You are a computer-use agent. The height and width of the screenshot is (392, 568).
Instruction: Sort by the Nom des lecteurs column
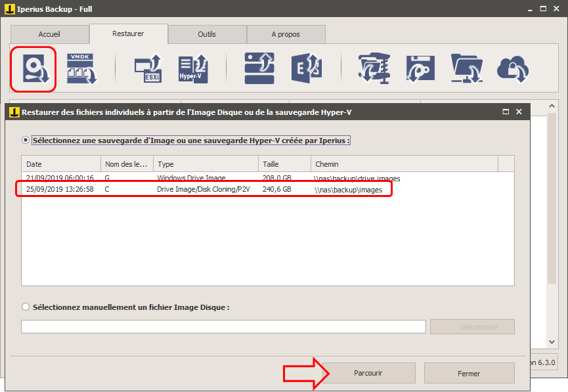pos(127,164)
